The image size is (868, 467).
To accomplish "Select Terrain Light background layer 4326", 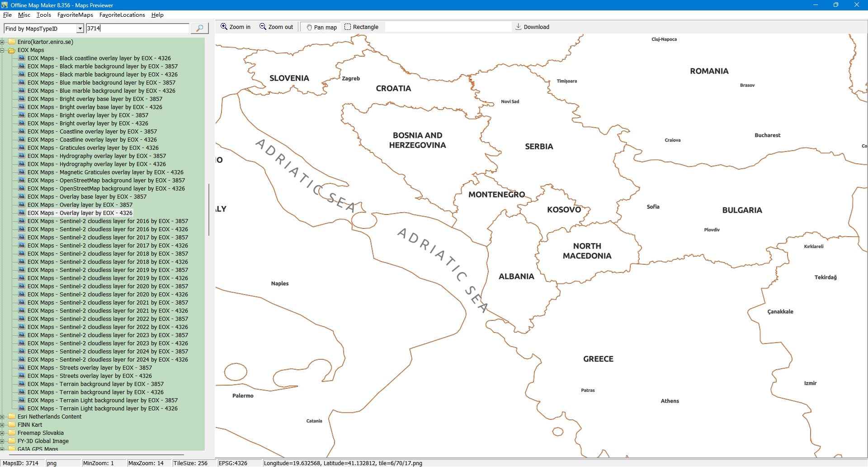I will pyautogui.click(x=102, y=409).
